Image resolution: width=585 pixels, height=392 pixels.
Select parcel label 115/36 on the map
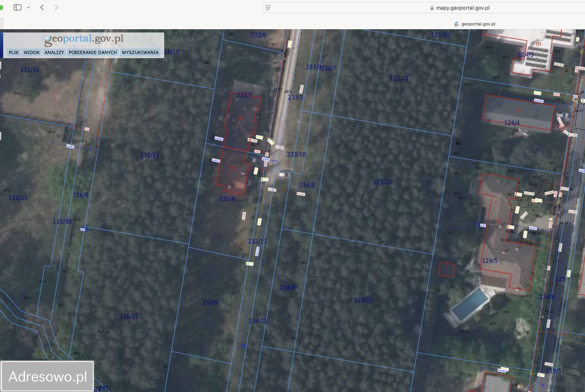(x=62, y=222)
